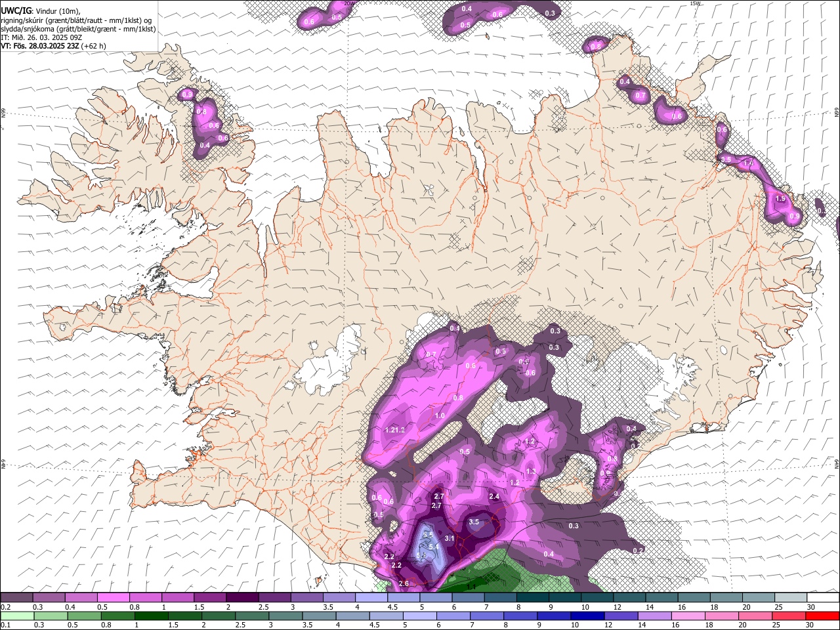Pick the navy blue rain swatch between 10 and 12
The height and width of the screenshot is (630, 840).
pyautogui.click(x=587, y=616)
